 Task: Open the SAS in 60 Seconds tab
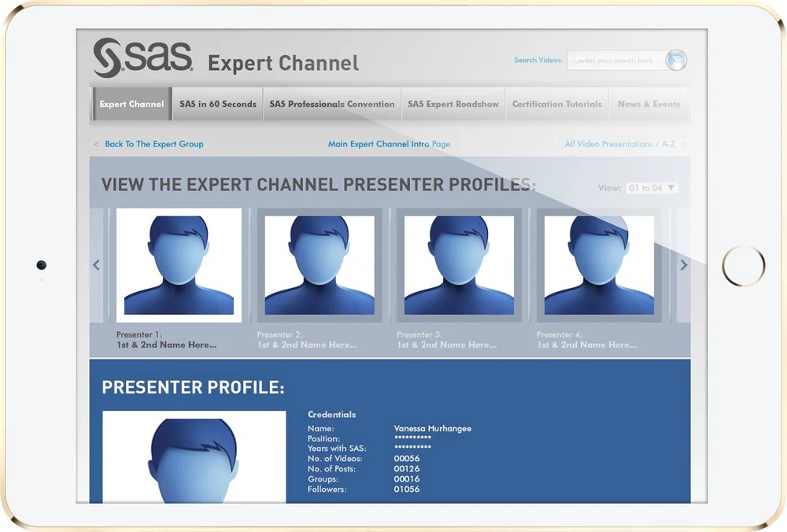[218, 104]
